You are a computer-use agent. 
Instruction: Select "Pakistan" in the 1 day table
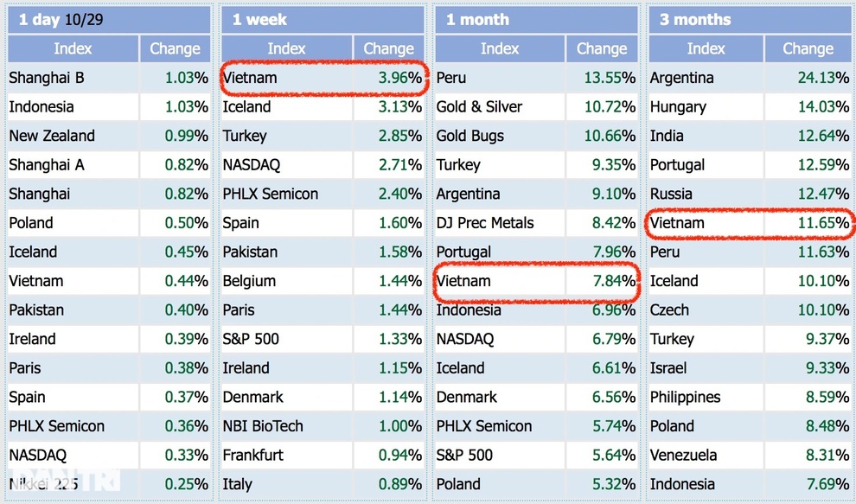click(36, 309)
